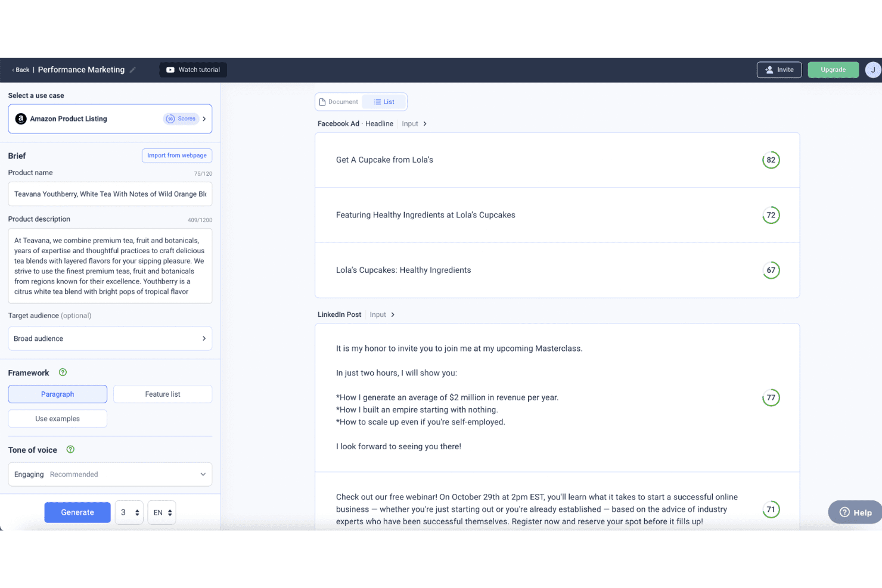Click the Tone of voice help icon
882x588 pixels.
pyautogui.click(x=70, y=450)
